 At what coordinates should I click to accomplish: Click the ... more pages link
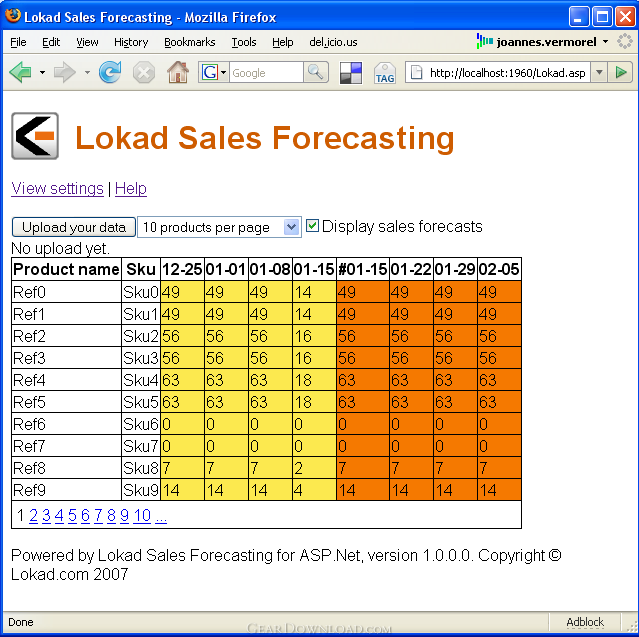[x=161, y=517]
